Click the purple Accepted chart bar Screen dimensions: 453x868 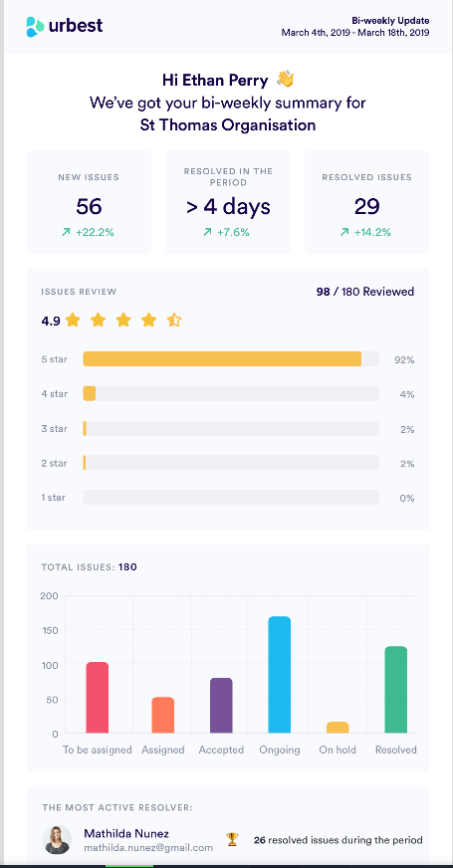(x=221, y=706)
